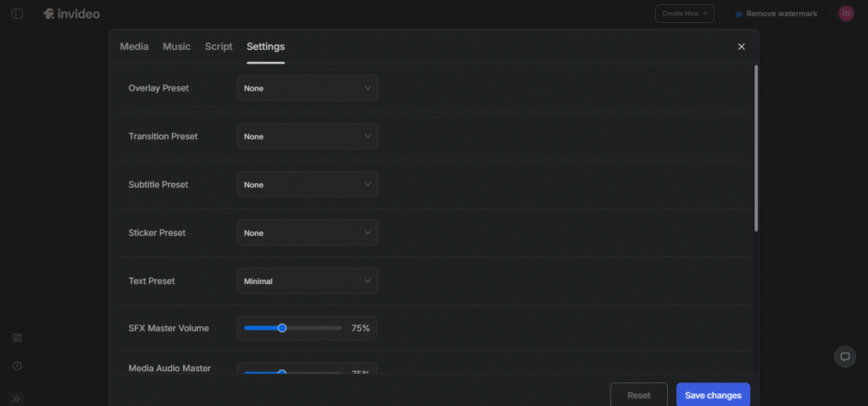The height and width of the screenshot is (406, 868).
Task: Open the dashboard grid icon in the sidebar
Action: coord(17,337)
